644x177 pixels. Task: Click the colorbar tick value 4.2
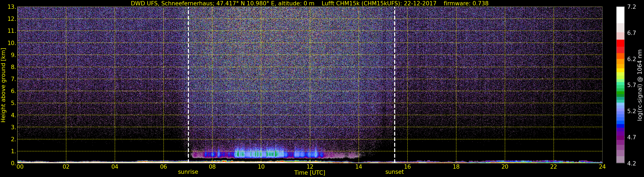632,163
